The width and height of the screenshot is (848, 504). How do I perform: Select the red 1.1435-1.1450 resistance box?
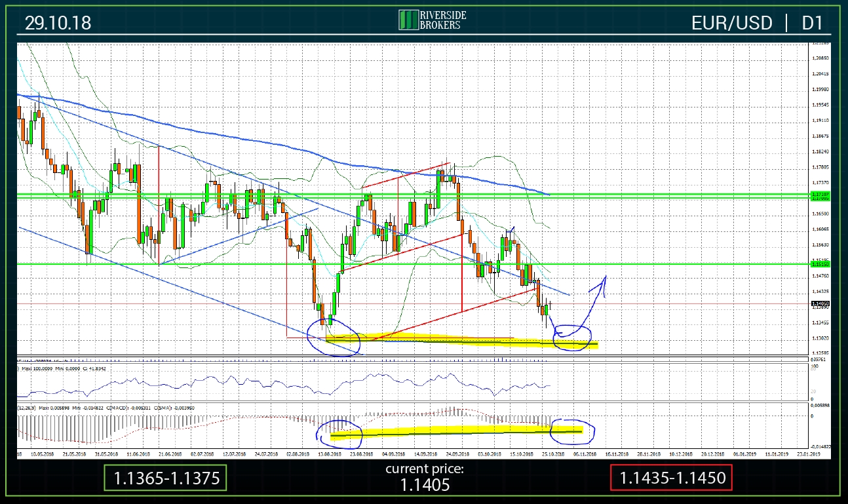[x=671, y=478]
